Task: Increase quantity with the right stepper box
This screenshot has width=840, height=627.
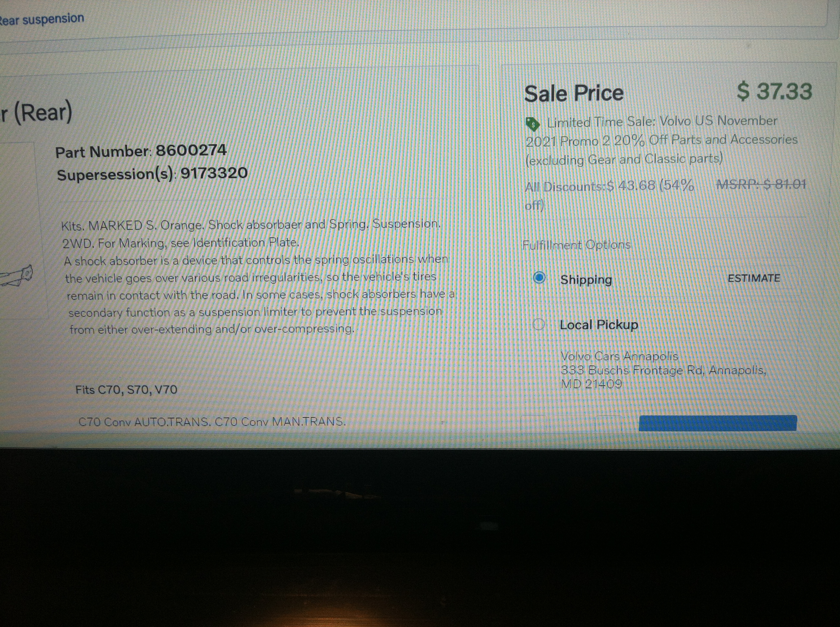Action: tap(608, 424)
